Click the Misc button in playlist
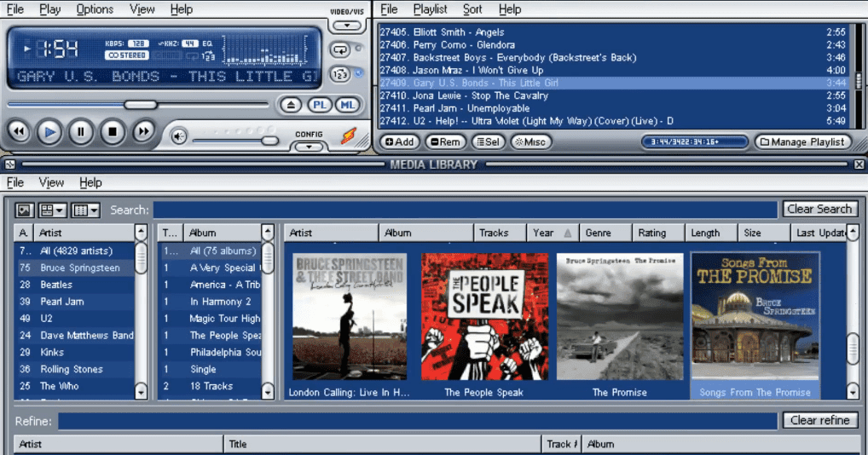868x455 pixels. tap(530, 142)
